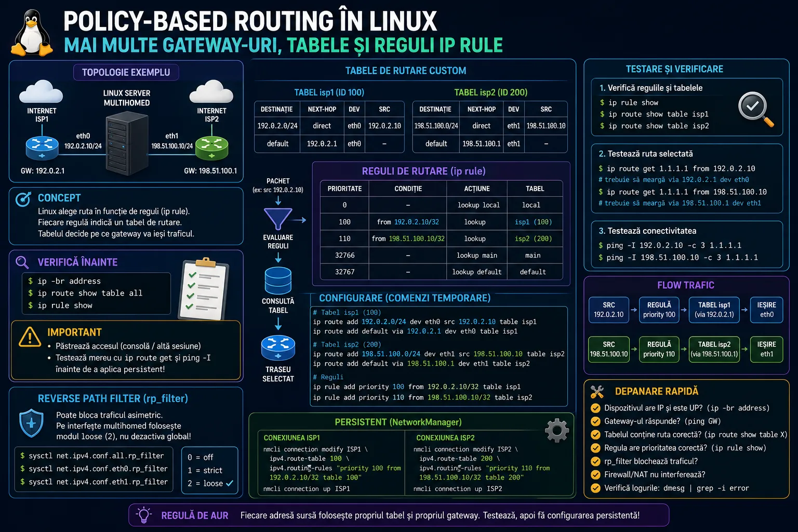Click the 'lookup default' action cell

coord(476,272)
